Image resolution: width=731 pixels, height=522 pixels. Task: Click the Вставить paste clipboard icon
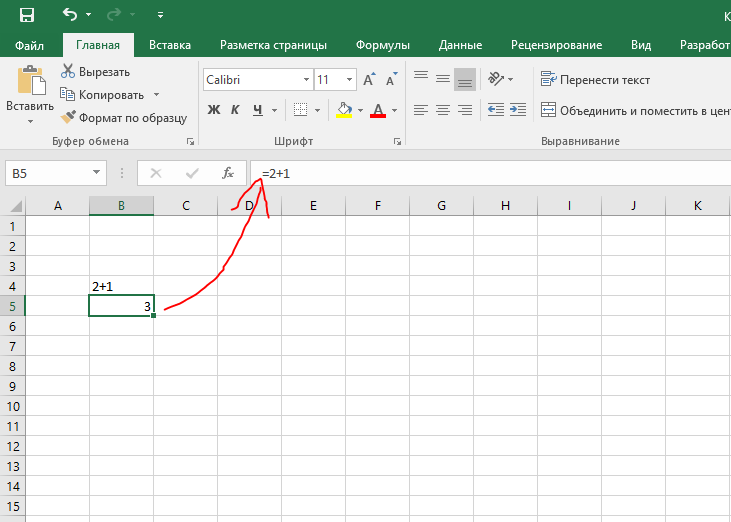[x=31, y=80]
